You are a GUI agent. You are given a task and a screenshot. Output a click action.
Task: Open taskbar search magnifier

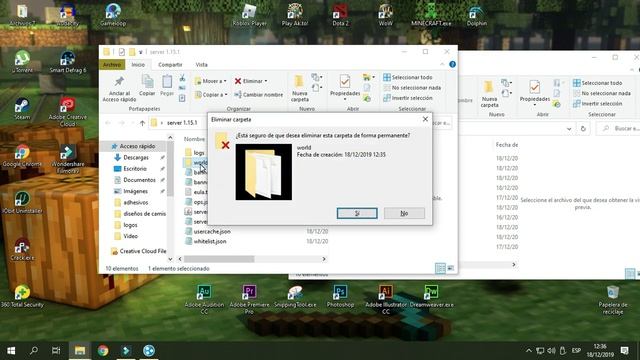pyautogui.click(x=34, y=351)
